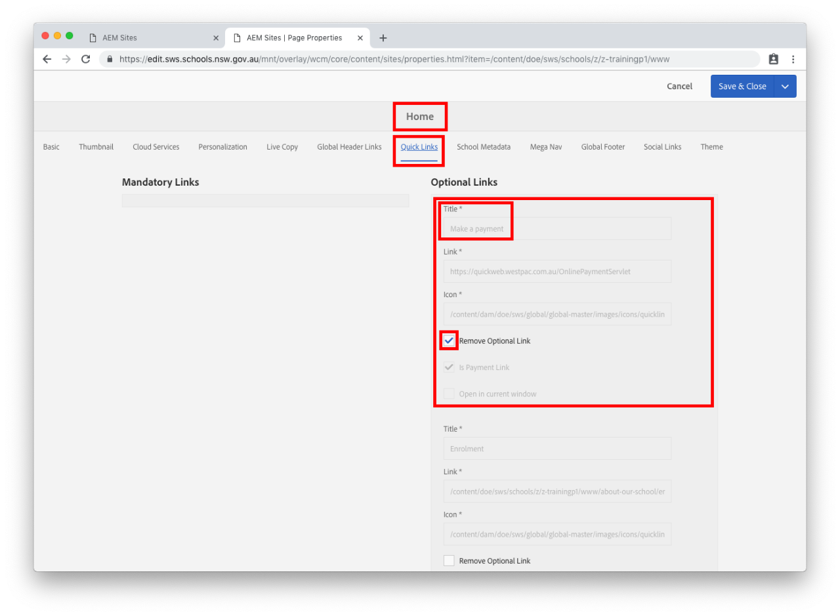Click the macOS green fullscreen button
This screenshot has width=840, height=616.
(70, 36)
